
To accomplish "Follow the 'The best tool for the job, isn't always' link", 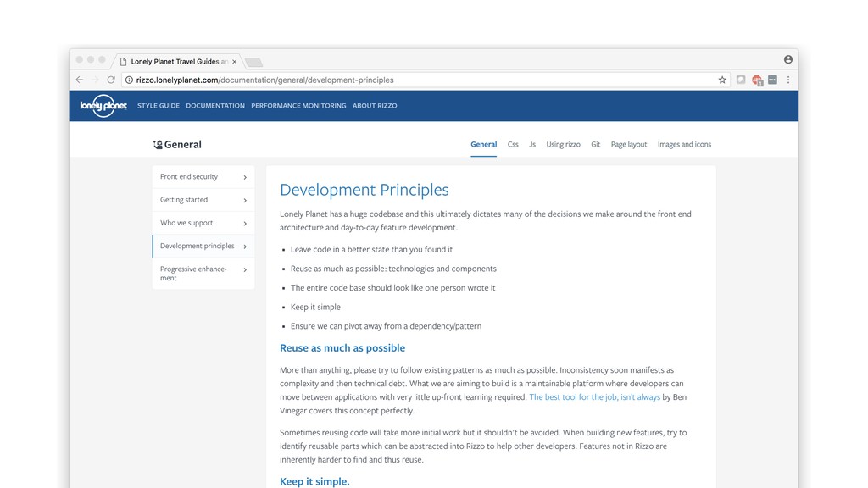I will [594, 397].
